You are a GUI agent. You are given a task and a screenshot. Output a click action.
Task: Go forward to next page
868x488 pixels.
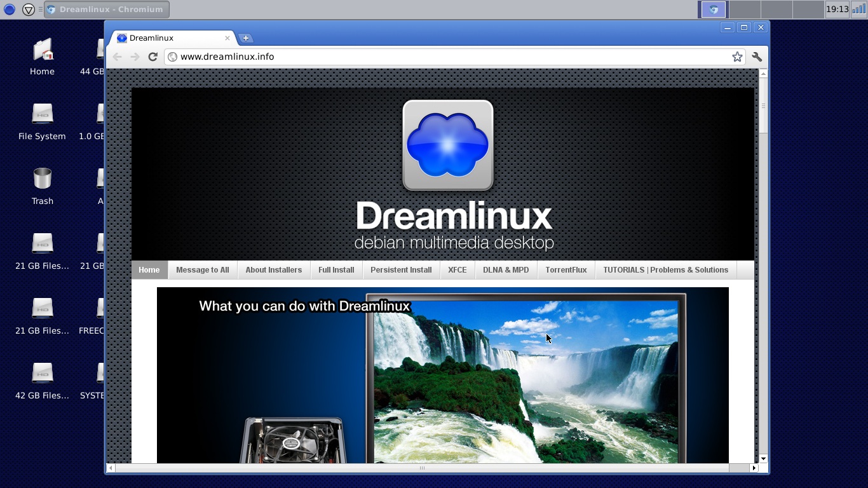pyautogui.click(x=135, y=57)
